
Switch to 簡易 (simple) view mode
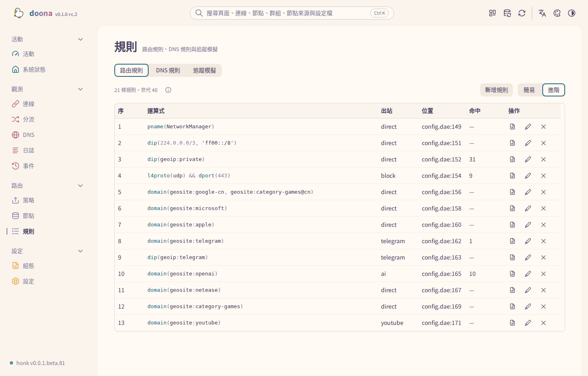tap(529, 90)
